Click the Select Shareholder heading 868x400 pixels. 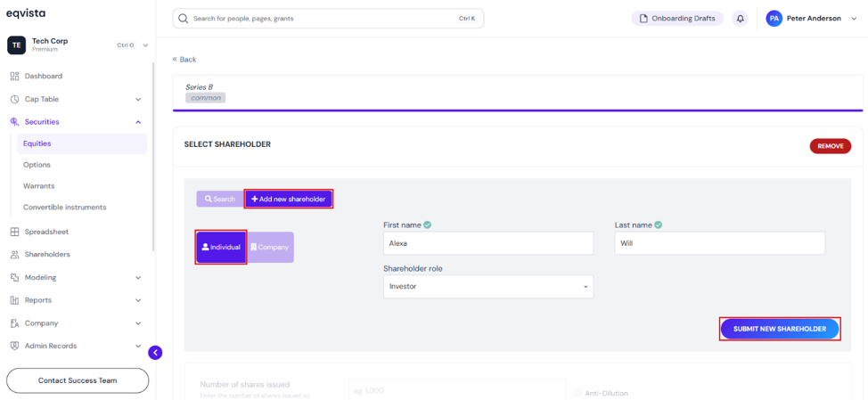pyautogui.click(x=227, y=144)
